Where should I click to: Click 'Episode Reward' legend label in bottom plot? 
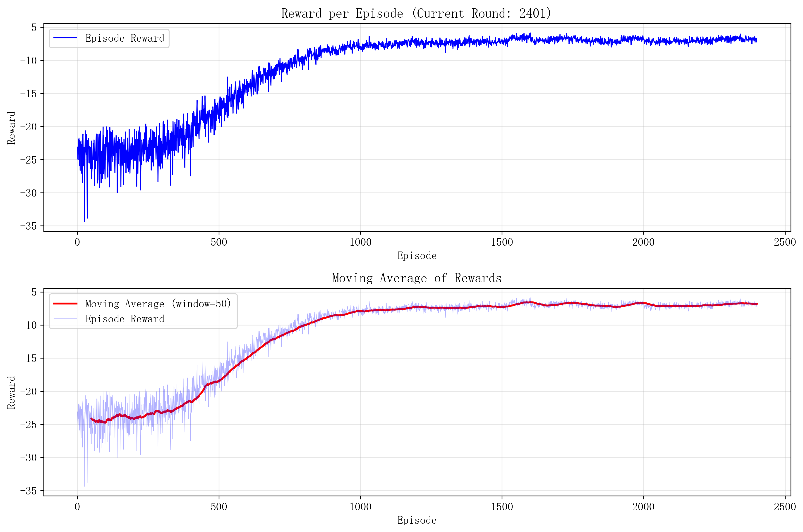coord(125,319)
